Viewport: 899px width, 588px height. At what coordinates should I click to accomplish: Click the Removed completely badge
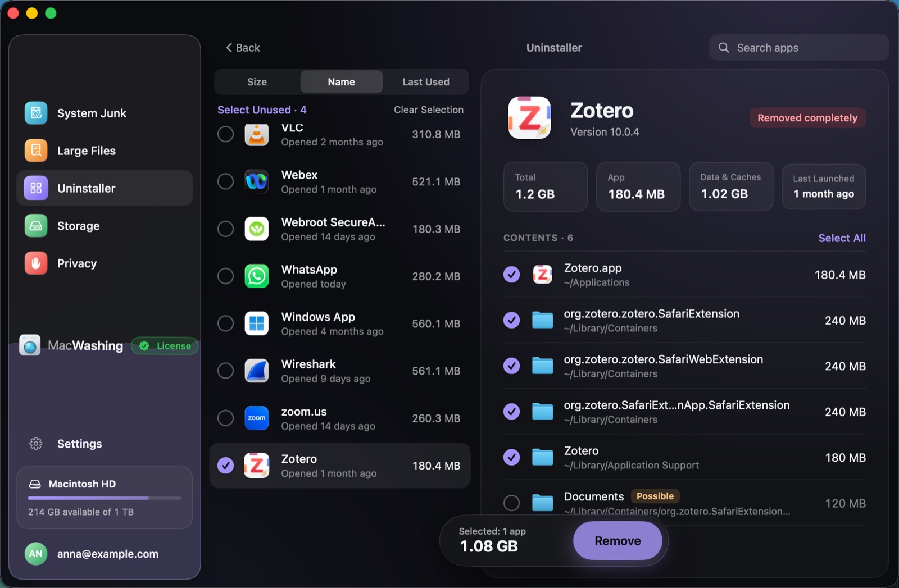[807, 118]
